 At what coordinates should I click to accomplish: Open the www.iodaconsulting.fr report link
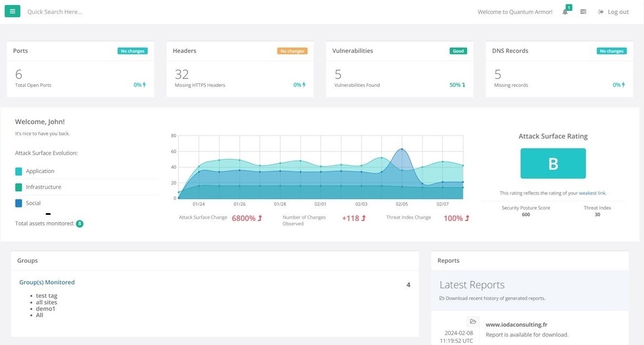click(516, 324)
